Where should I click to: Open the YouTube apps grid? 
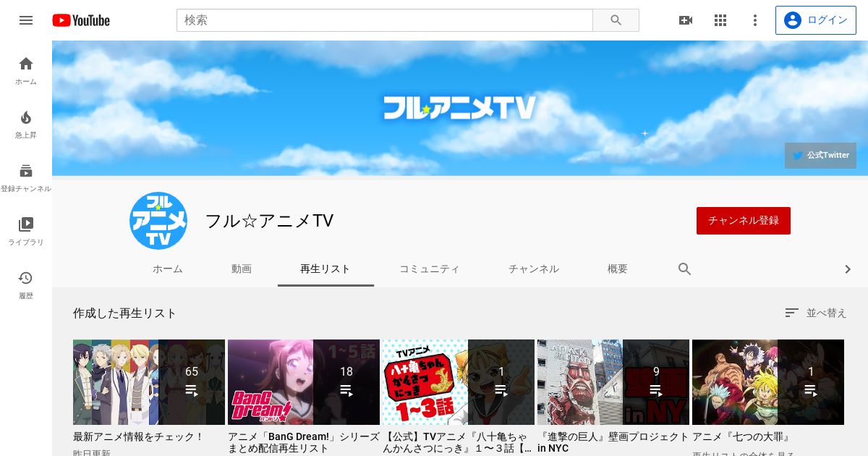[720, 20]
